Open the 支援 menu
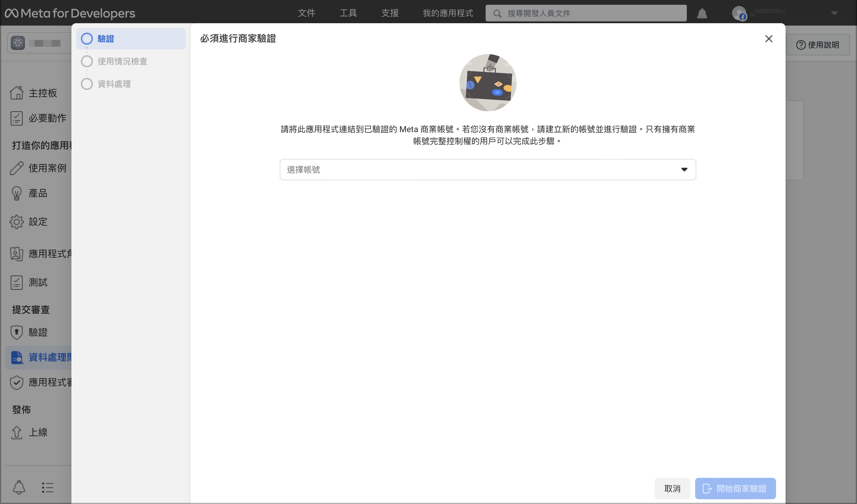 [x=390, y=13]
